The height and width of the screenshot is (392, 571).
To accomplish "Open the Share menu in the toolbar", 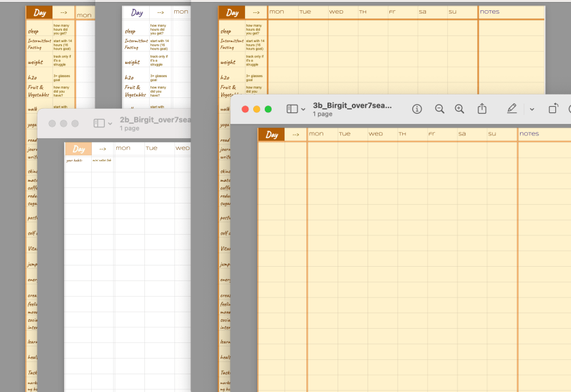I will [x=482, y=109].
